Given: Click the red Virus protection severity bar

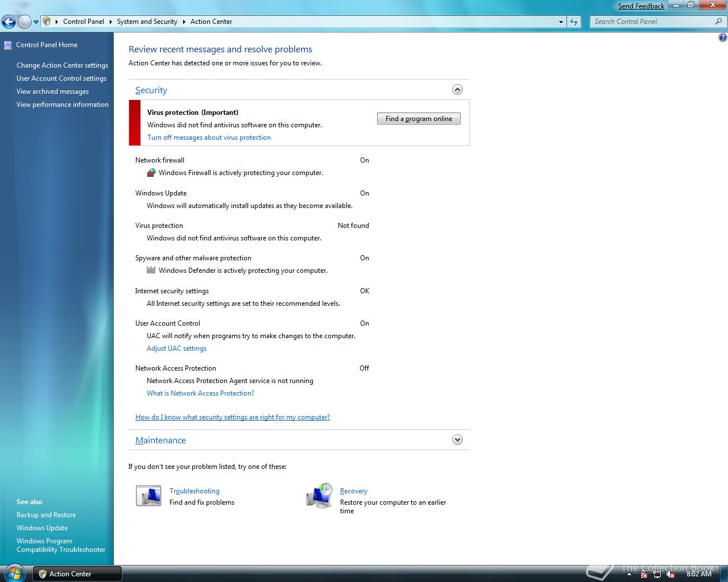Looking at the screenshot, I should click(135, 123).
